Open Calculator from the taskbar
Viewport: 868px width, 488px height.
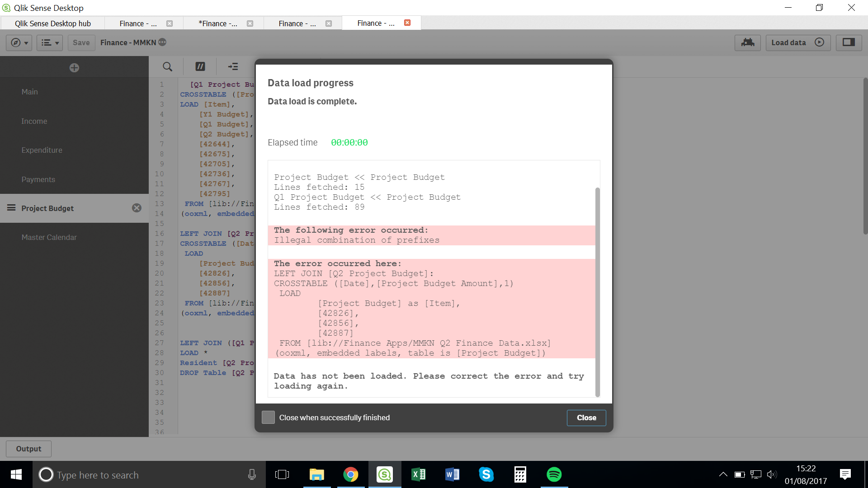[x=520, y=474]
